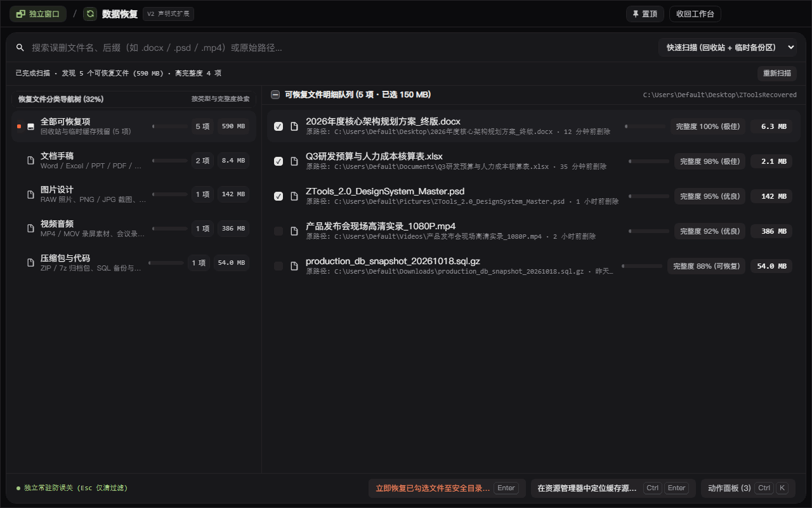
Task: Click the 完整度 88% (可恢复) badge
Action: pyautogui.click(x=706, y=266)
